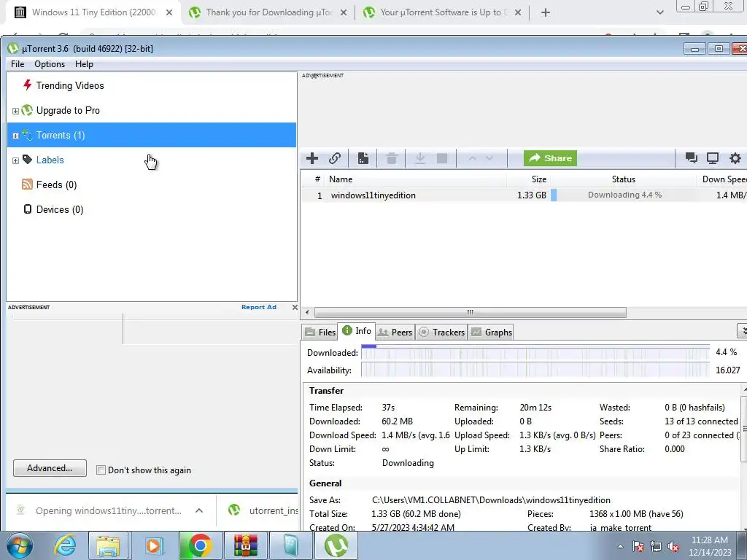Expand the Upgrade to Pro tree node
The image size is (747, 560).
point(15,111)
